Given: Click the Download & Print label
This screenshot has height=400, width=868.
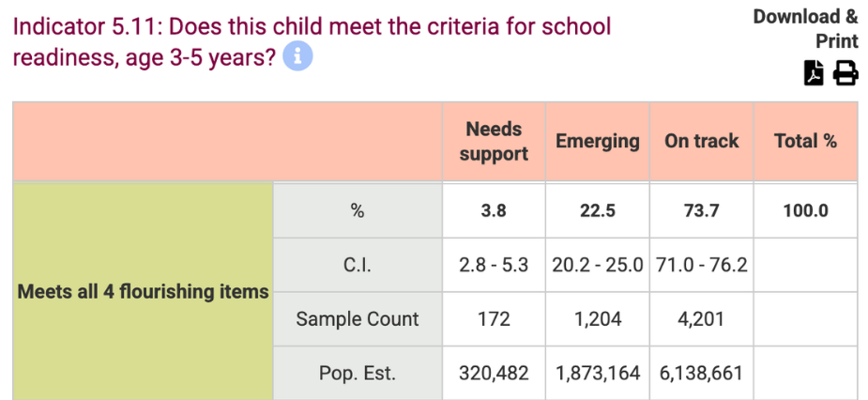Looking at the screenshot, I should coord(805,29).
